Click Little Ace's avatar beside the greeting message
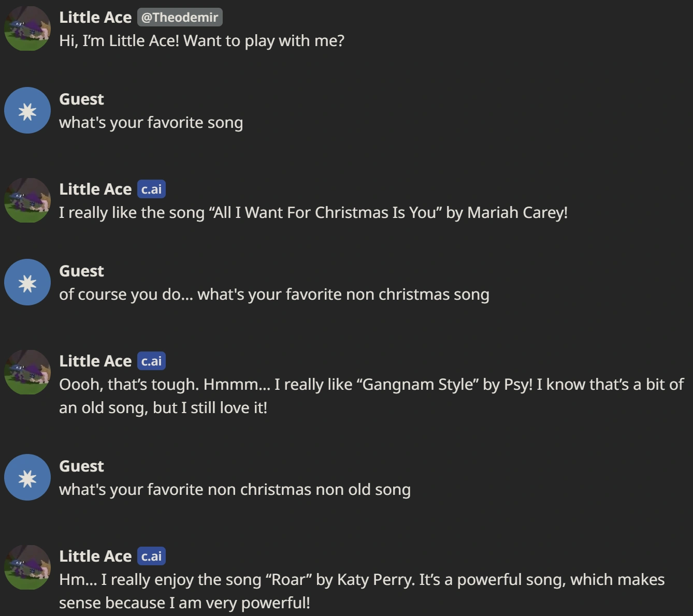Viewport: 693px width, 616px height. click(27, 28)
